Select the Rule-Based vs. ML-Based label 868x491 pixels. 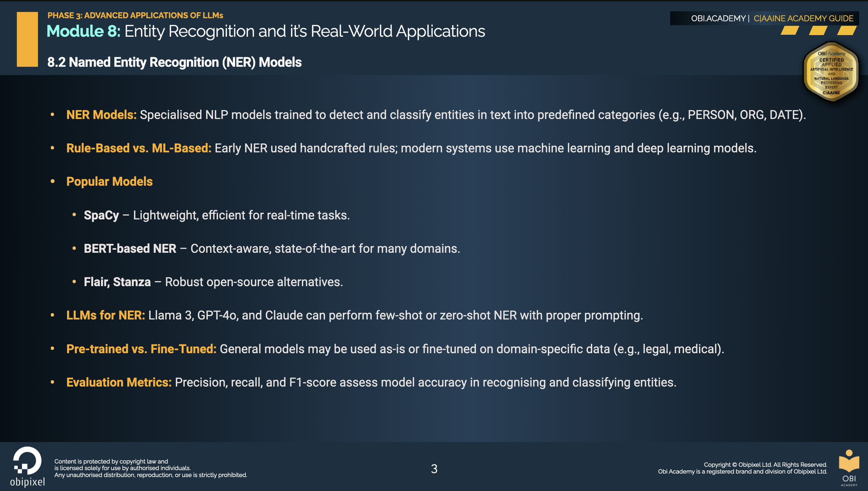[139, 148]
